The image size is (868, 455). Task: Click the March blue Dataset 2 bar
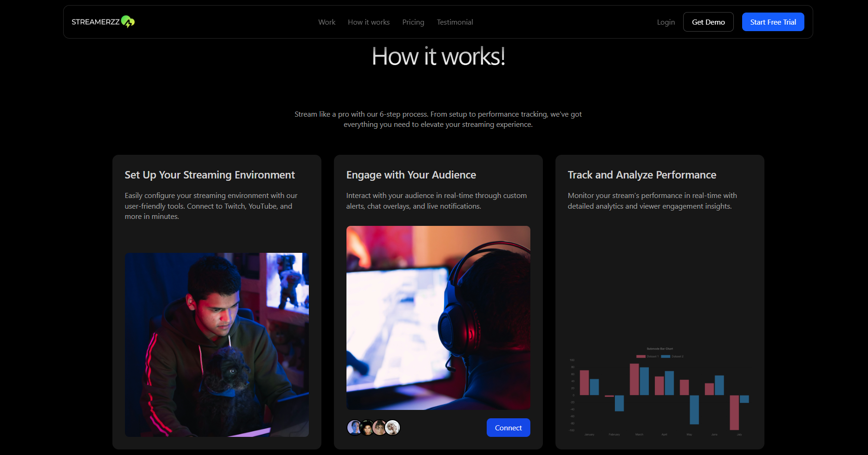(x=644, y=381)
